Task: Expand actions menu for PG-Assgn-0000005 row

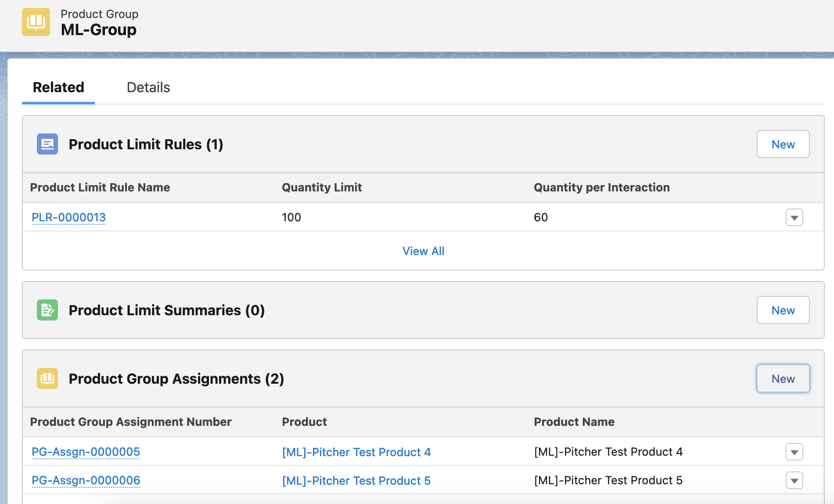Action: point(794,452)
